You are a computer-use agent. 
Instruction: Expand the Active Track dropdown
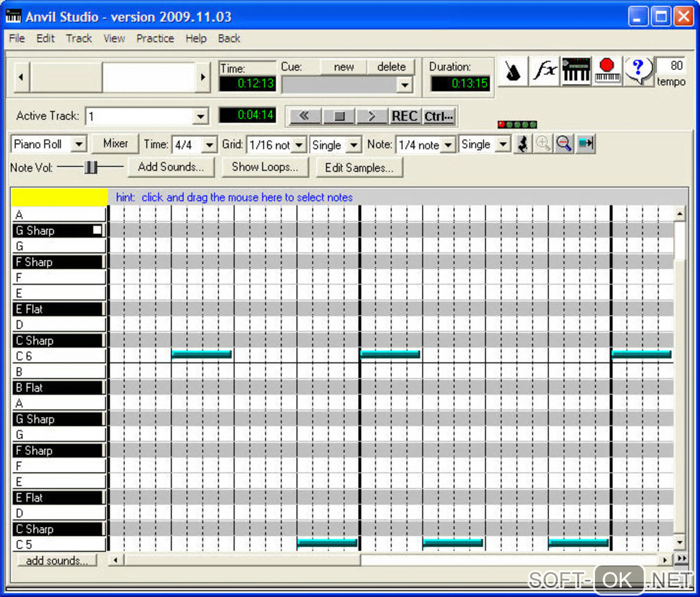200,117
